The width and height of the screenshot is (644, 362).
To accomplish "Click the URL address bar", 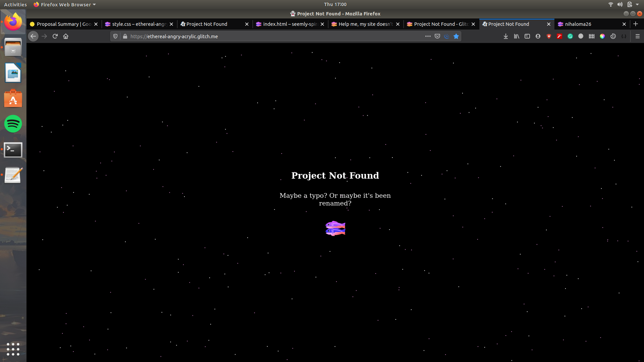I will click(268, 36).
